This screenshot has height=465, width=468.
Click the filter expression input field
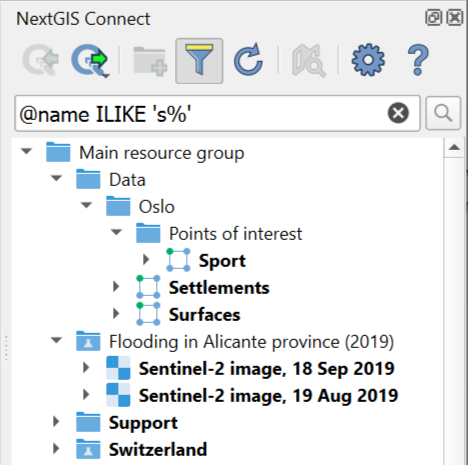pos(217,113)
